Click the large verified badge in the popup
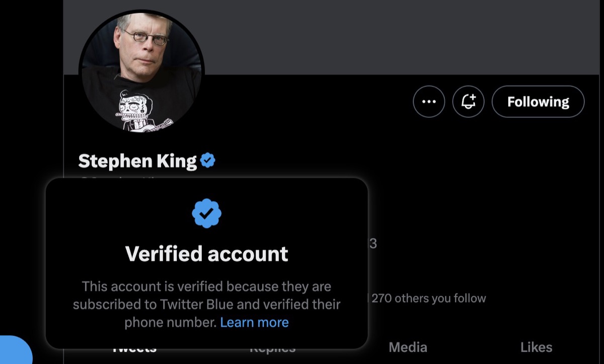The height and width of the screenshot is (364, 604). pyautogui.click(x=206, y=213)
